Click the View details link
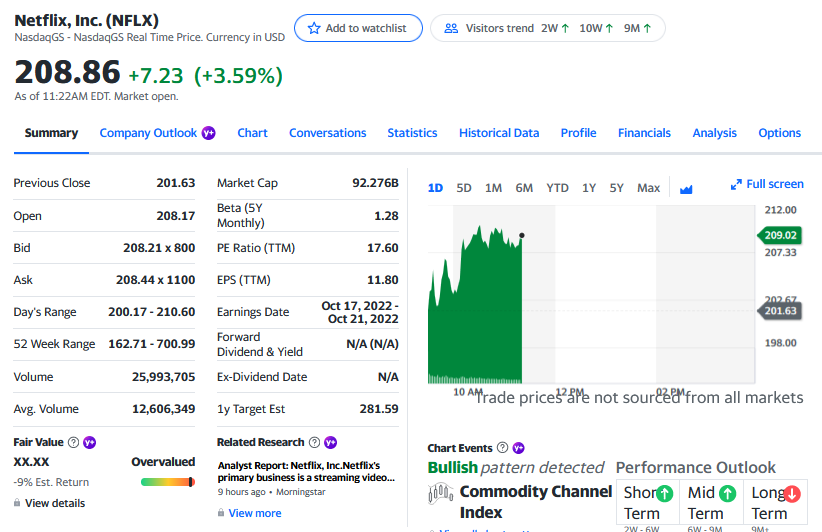Viewport: 822px width, 532px height. pyautogui.click(x=55, y=503)
